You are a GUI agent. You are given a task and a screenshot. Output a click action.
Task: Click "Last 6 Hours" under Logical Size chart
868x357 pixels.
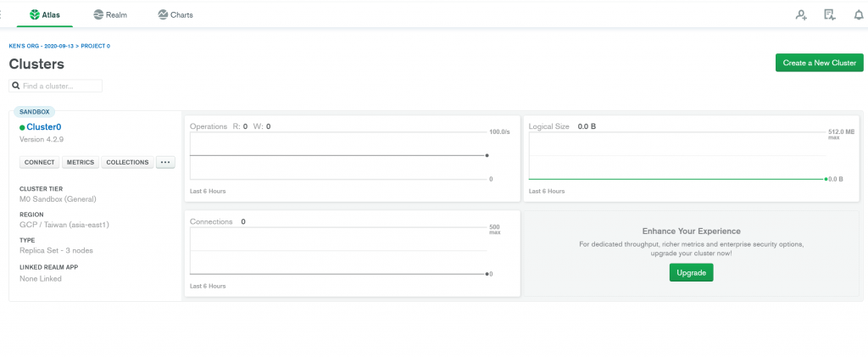[547, 191]
